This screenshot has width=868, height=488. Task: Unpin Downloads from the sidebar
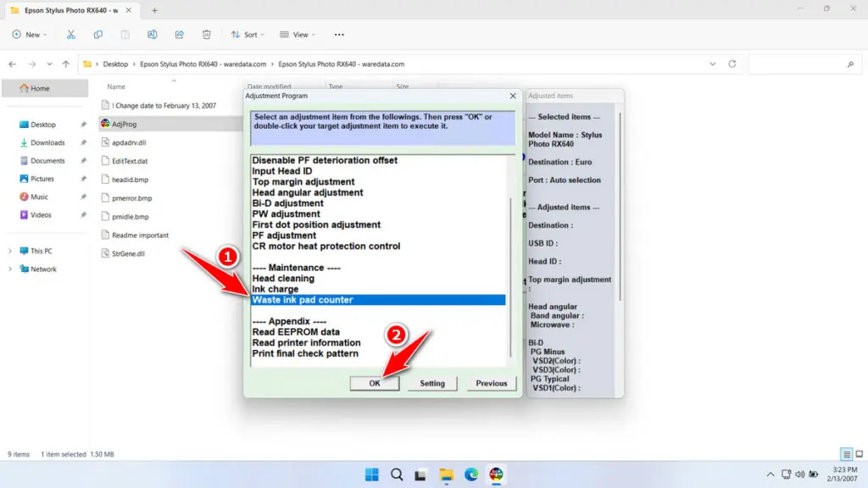click(82, 142)
